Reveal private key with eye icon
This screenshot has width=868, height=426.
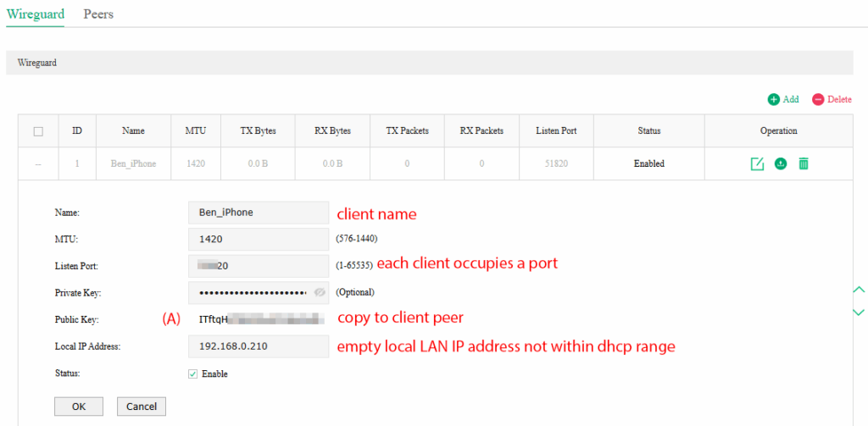320,292
